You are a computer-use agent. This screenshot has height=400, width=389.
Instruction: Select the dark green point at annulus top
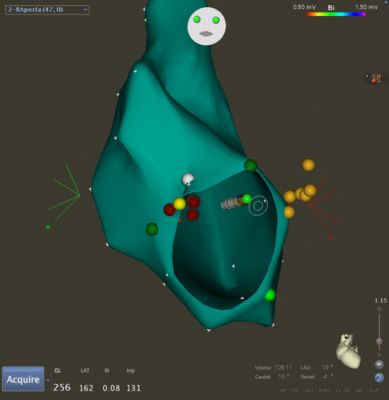point(250,165)
